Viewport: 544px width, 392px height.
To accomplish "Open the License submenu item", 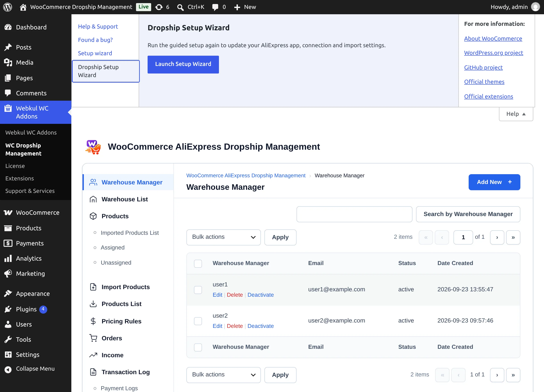I will (15, 166).
